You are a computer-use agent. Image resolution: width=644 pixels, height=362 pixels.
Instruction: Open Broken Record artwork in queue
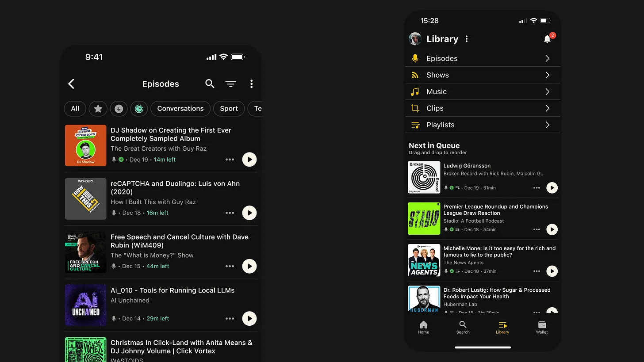pyautogui.click(x=424, y=177)
